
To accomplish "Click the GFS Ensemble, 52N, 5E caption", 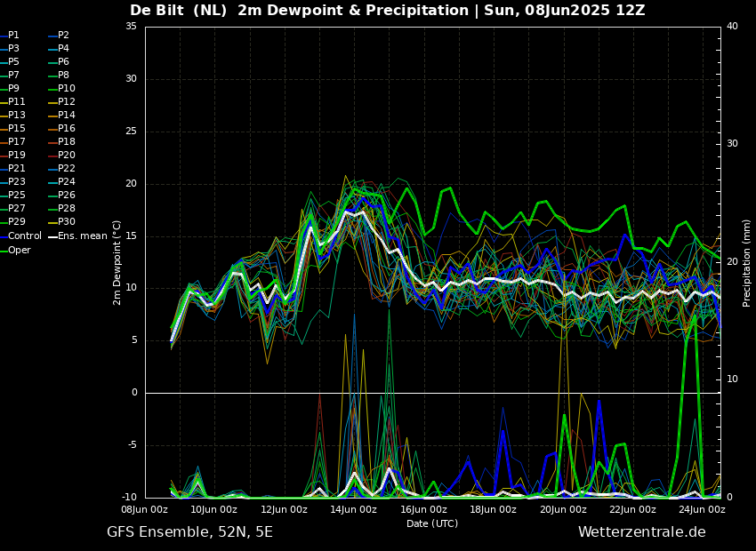I will [189, 532].
